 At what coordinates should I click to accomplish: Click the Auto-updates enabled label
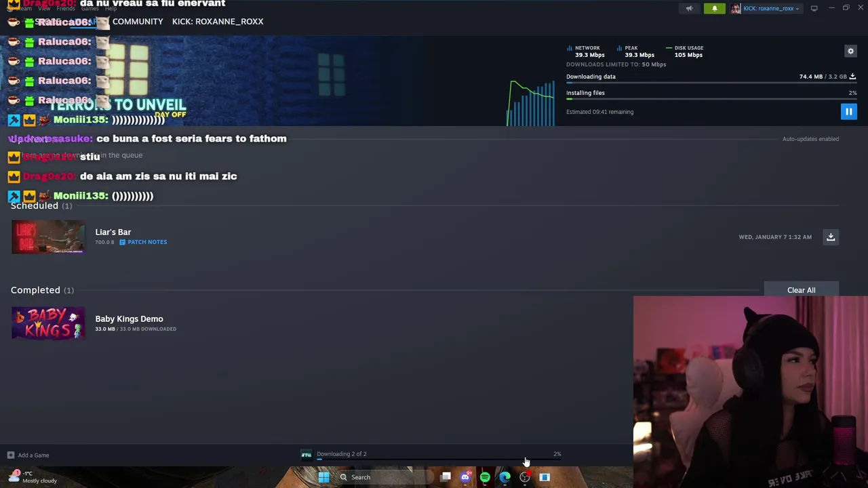(810, 139)
